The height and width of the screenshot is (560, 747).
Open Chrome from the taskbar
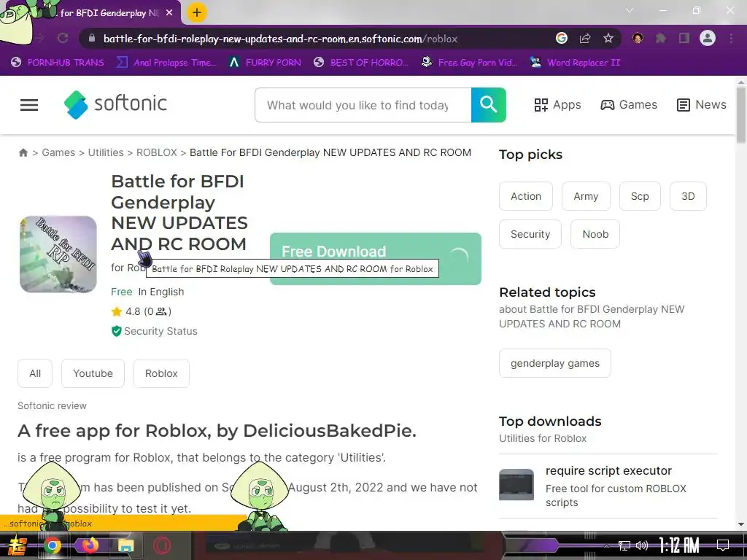53,545
